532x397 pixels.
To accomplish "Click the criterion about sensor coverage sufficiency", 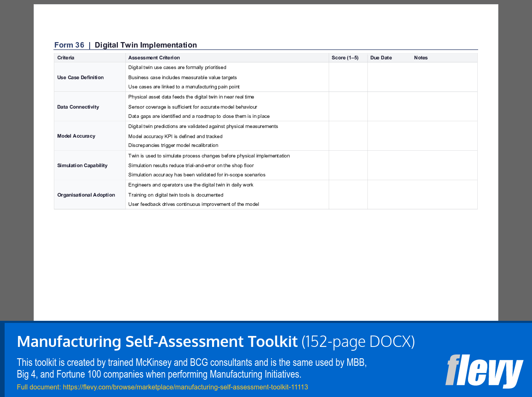I will (x=193, y=107).
